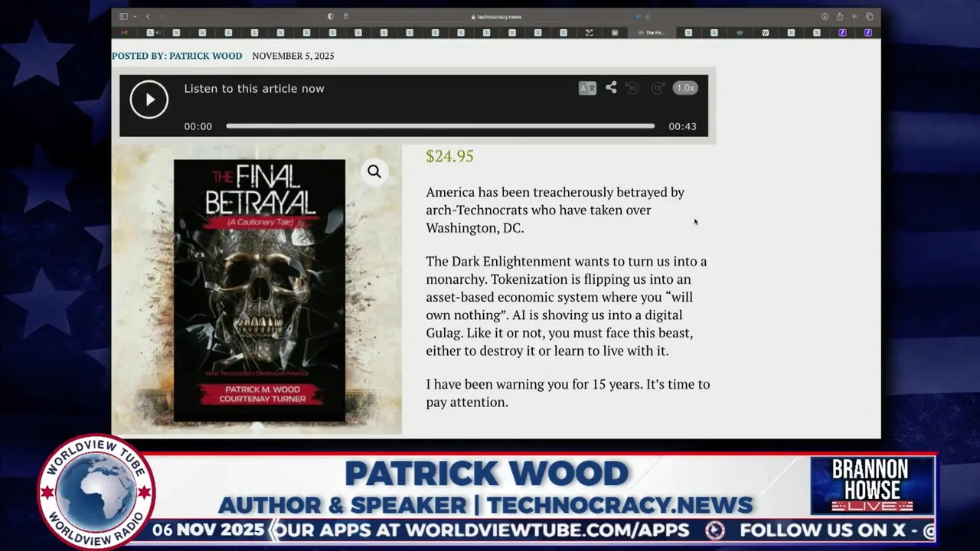Show Safari downloads
Image resolution: width=980 pixels, height=551 pixels.
[x=825, y=16]
